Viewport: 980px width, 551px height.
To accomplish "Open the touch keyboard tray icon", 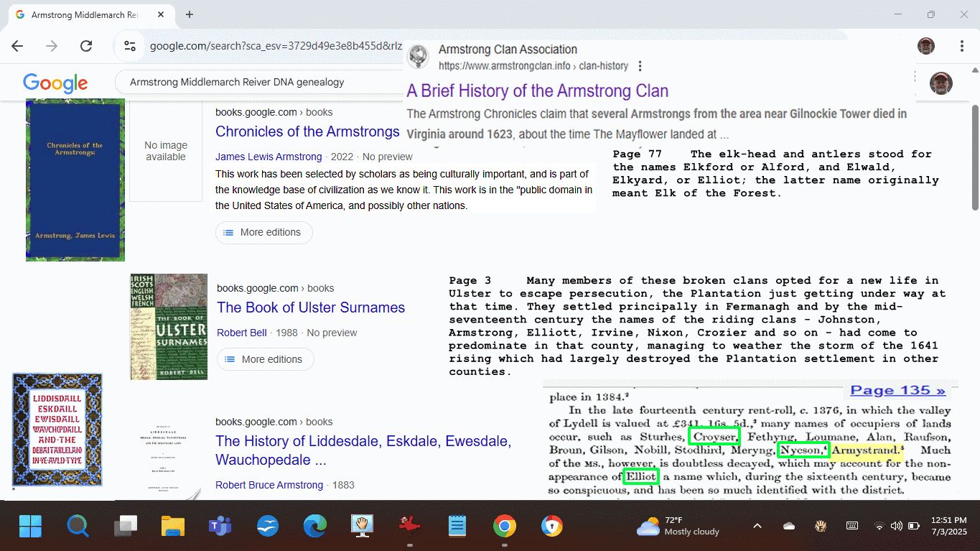I will [852, 526].
